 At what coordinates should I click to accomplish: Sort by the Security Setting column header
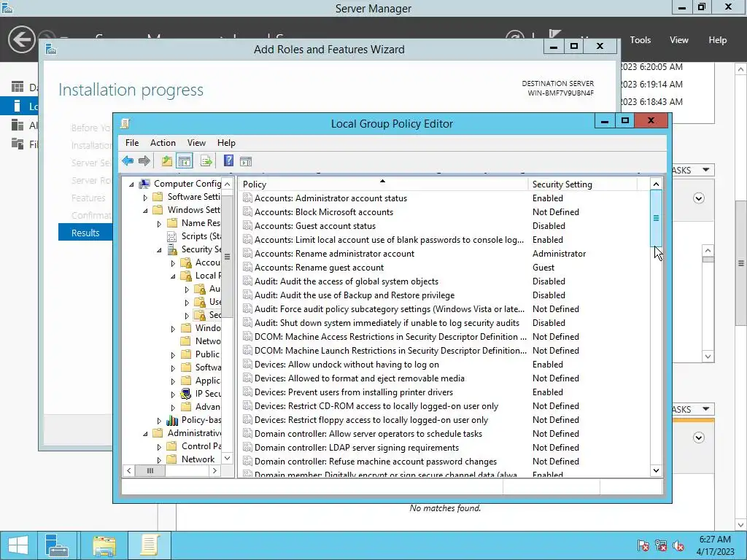click(582, 184)
